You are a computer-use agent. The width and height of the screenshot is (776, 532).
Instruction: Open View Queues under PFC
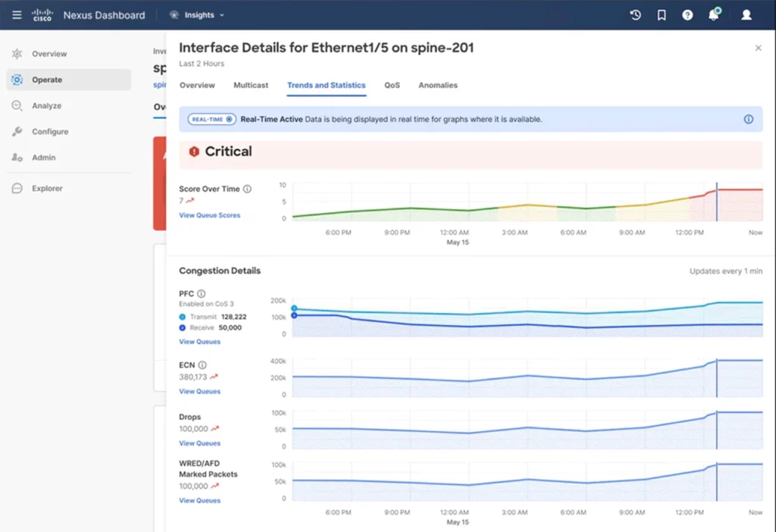(199, 342)
